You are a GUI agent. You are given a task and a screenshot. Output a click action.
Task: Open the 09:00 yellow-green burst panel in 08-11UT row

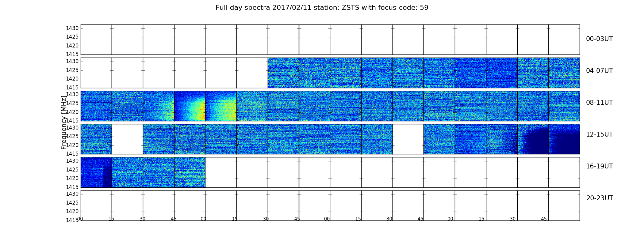click(221, 106)
